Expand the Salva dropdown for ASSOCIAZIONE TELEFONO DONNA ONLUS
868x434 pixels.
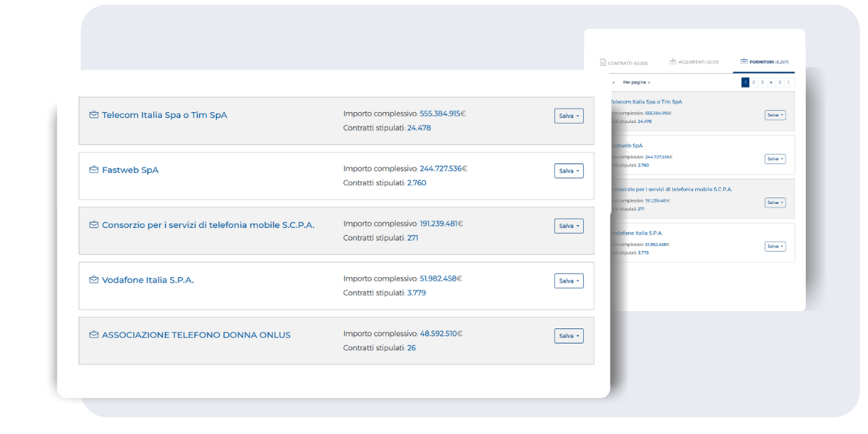tap(569, 336)
